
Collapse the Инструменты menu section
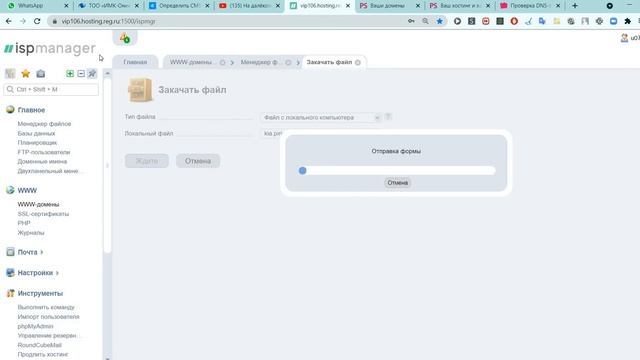[40, 293]
